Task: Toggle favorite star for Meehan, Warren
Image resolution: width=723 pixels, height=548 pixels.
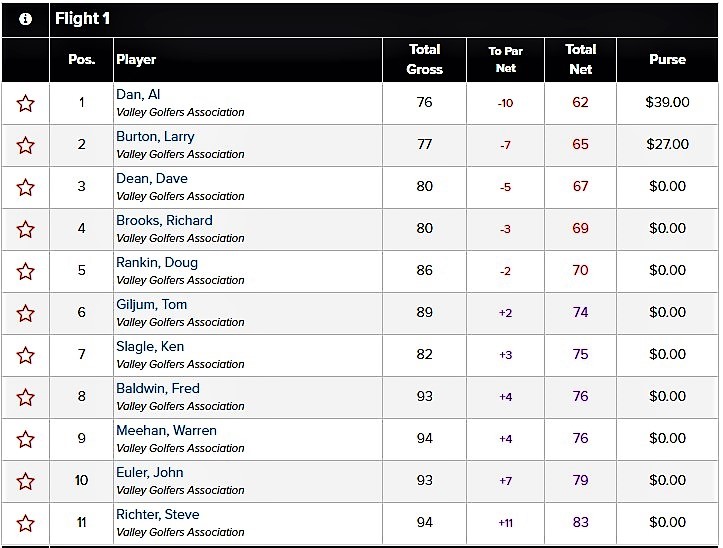Action: [25, 439]
